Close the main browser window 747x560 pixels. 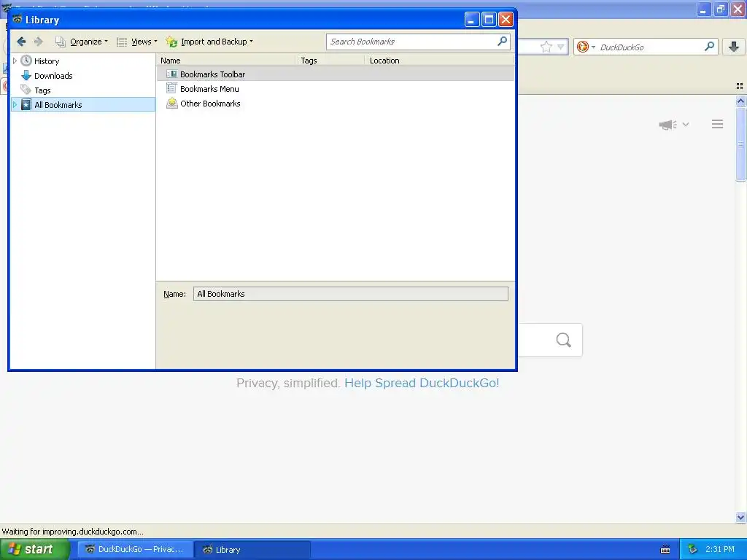738,9
